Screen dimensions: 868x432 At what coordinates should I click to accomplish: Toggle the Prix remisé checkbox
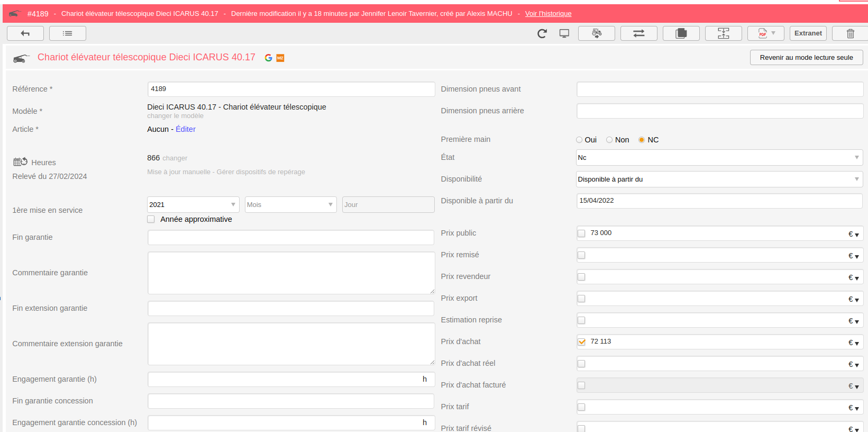[x=582, y=255]
